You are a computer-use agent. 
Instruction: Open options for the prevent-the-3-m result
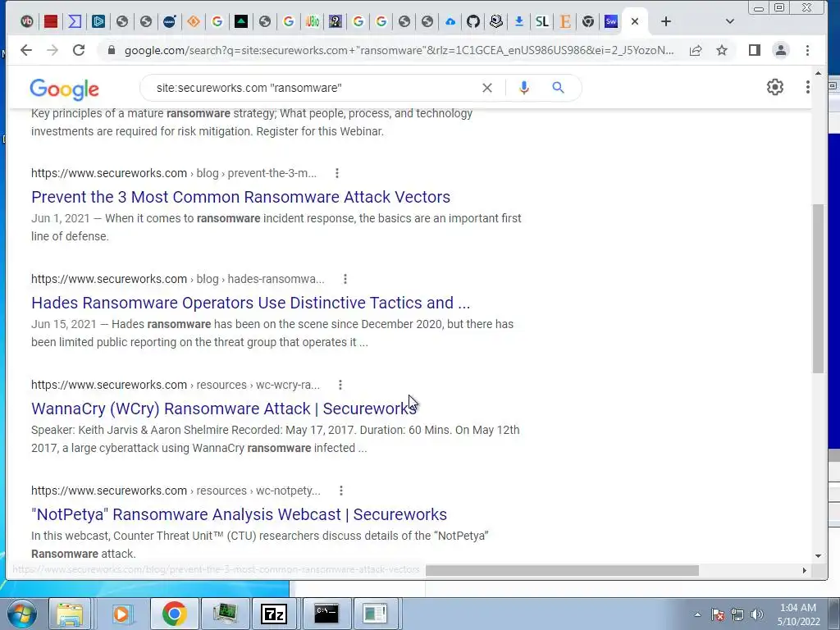tap(337, 173)
